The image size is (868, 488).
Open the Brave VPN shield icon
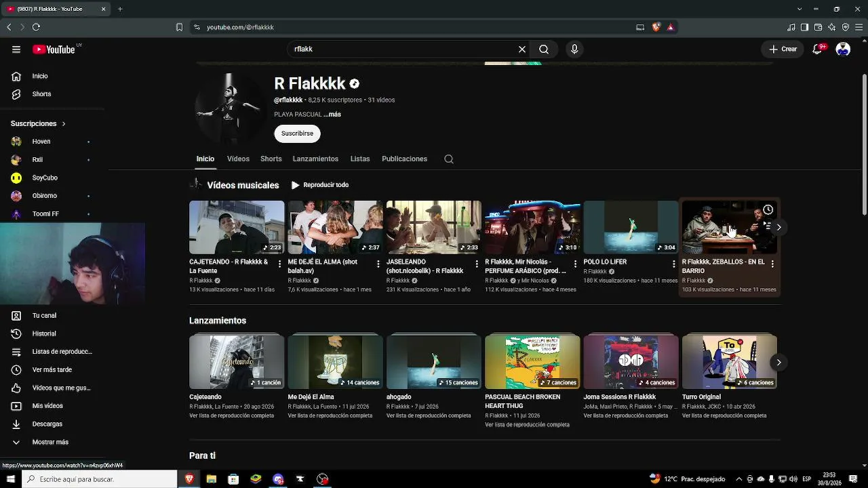click(x=846, y=27)
